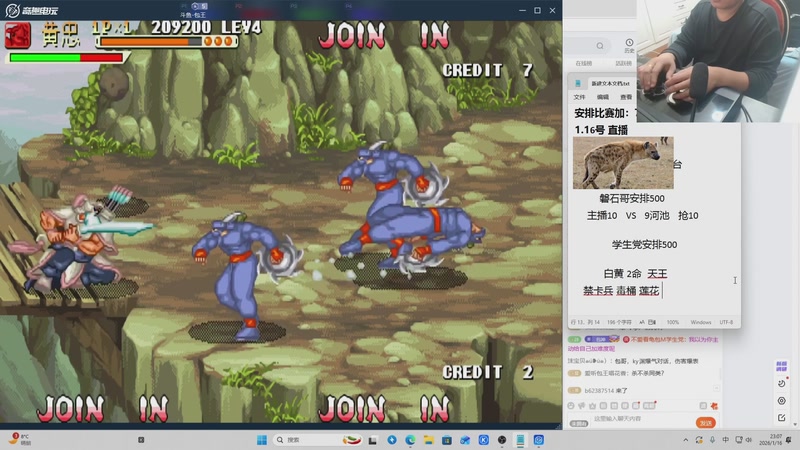The image size is (800, 450).
Task: Click the 1.16号 直播 line in Notepad
Action: 601,130
